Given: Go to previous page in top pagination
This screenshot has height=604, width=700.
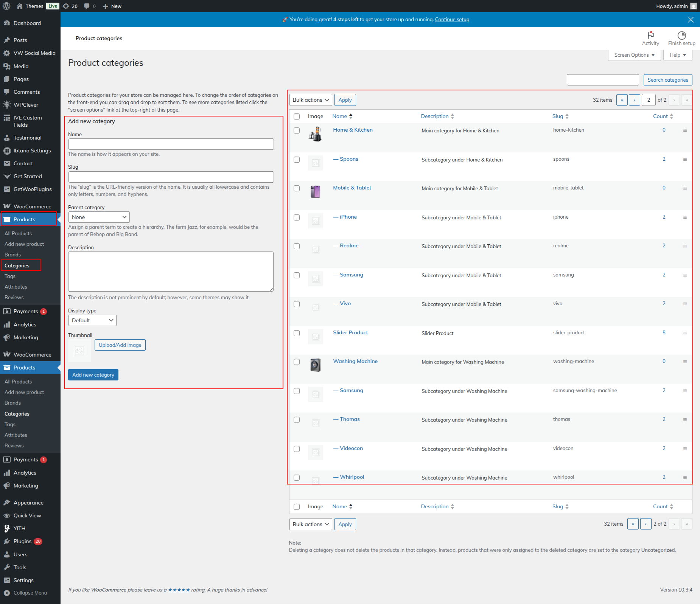Looking at the screenshot, I should tap(635, 100).
